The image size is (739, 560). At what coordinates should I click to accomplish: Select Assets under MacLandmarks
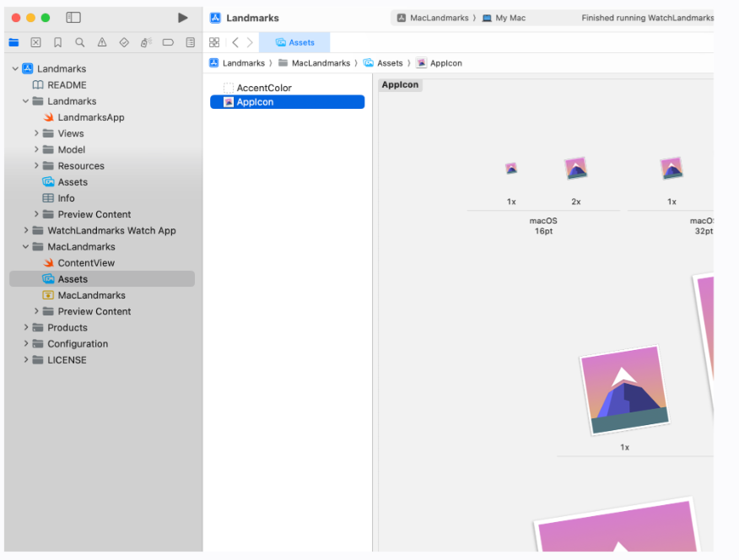tap(102, 279)
